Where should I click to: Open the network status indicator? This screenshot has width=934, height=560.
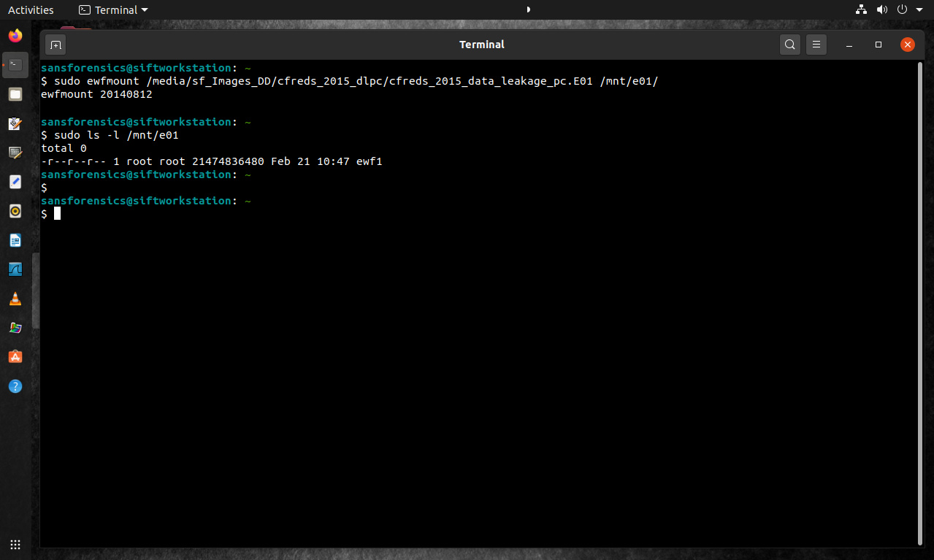pos(860,9)
